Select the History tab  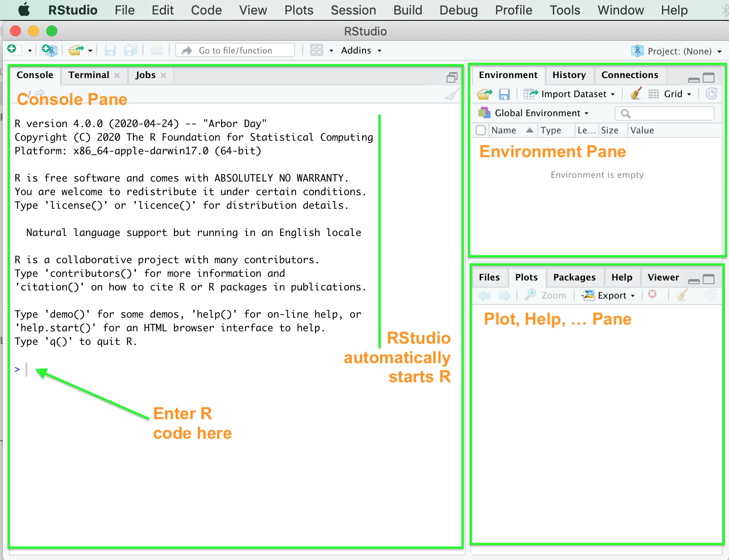(x=569, y=75)
